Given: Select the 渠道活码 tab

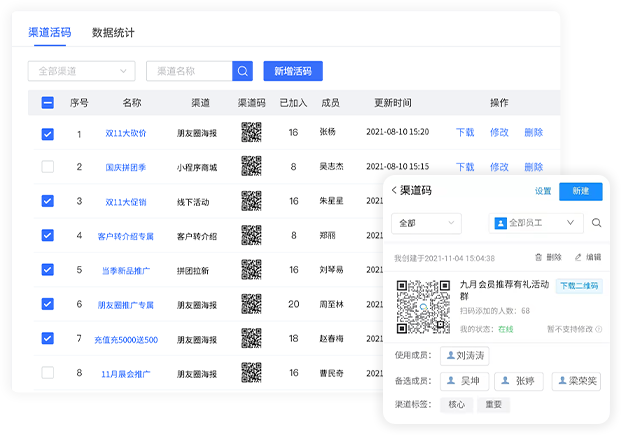Looking at the screenshot, I should point(49,32).
